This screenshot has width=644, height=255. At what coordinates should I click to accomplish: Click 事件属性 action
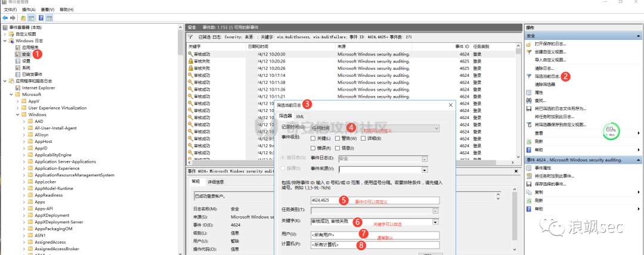[543, 168]
